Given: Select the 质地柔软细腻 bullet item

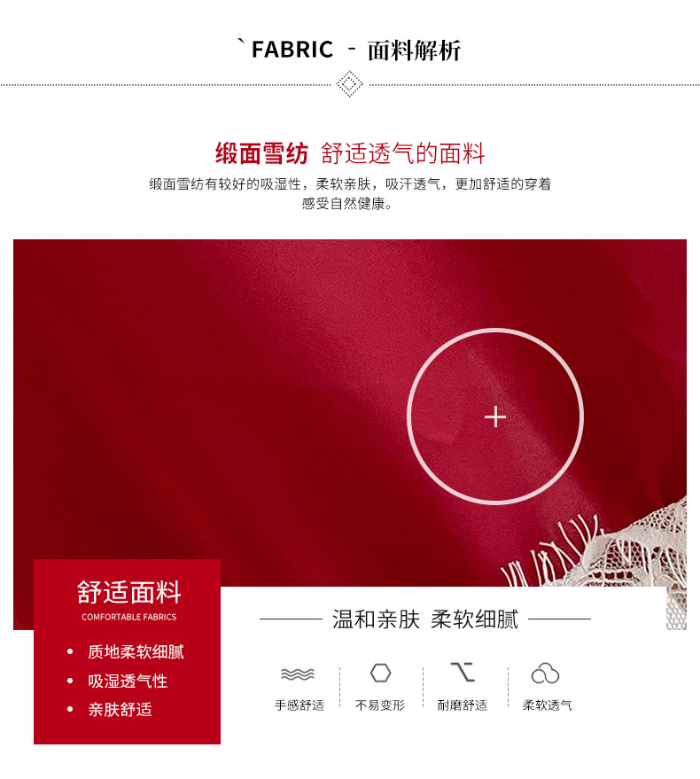Looking at the screenshot, I should click(136, 651).
